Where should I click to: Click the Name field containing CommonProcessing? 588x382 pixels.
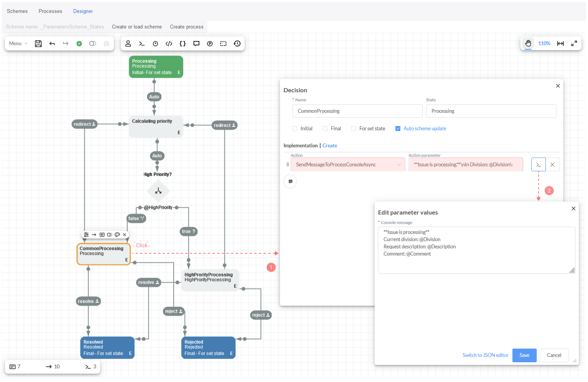[x=357, y=111]
